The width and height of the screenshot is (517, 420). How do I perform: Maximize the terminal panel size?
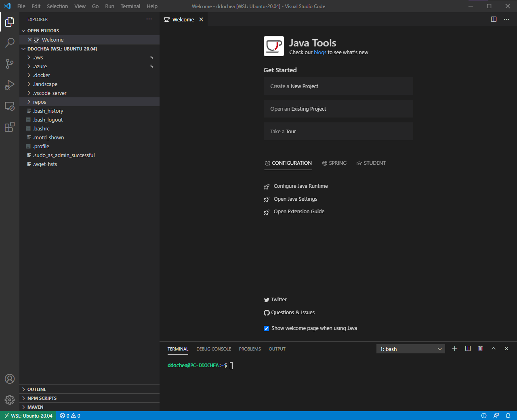[x=494, y=349]
